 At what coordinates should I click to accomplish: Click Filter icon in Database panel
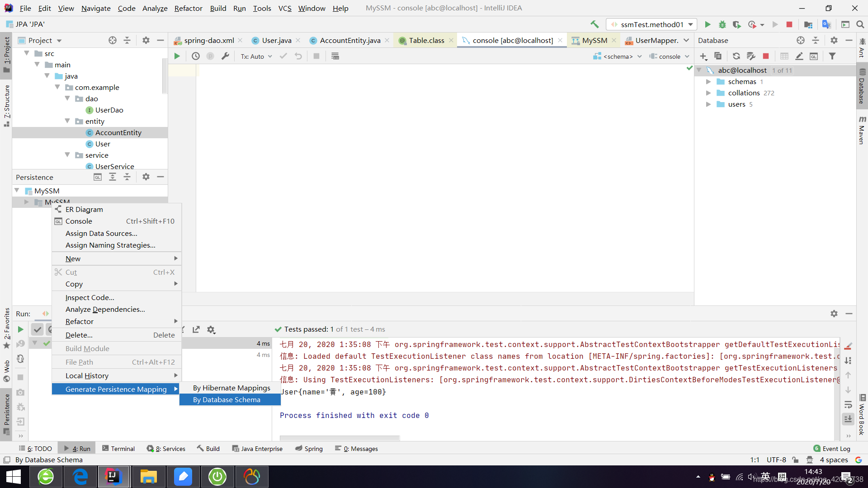point(832,56)
